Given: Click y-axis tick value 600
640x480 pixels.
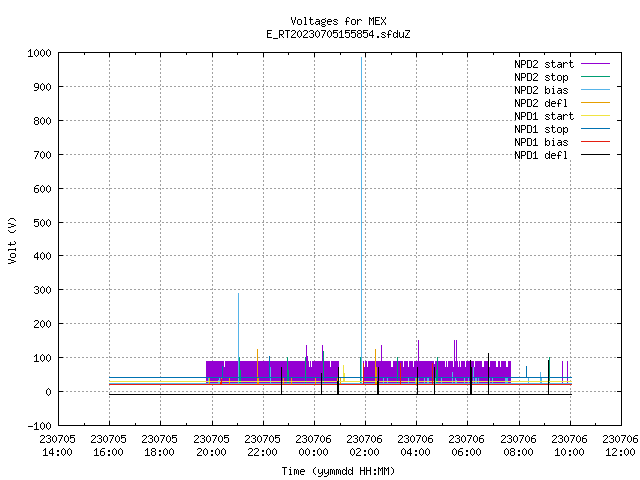Looking at the screenshot, I should [42, 189].
